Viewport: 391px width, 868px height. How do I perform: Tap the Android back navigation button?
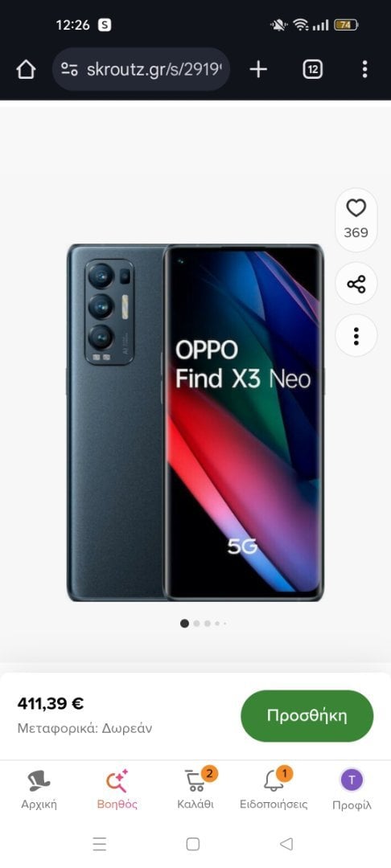pyautogui.click(x=286, y=844)
